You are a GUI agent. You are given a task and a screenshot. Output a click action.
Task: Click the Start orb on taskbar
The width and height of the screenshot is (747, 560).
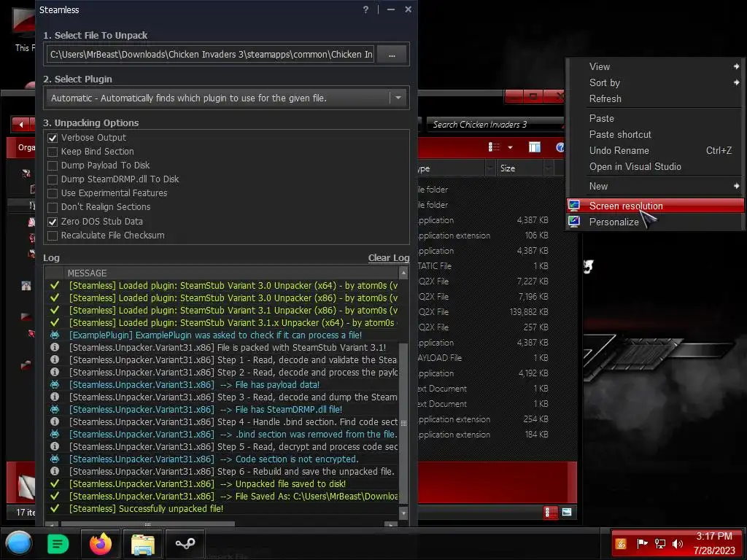(19, 543)
